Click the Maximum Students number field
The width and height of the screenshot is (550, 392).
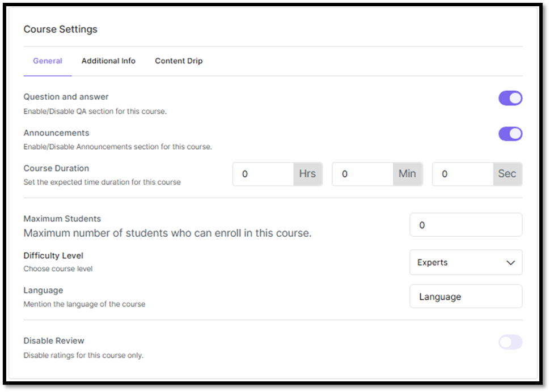click(466, 225)
